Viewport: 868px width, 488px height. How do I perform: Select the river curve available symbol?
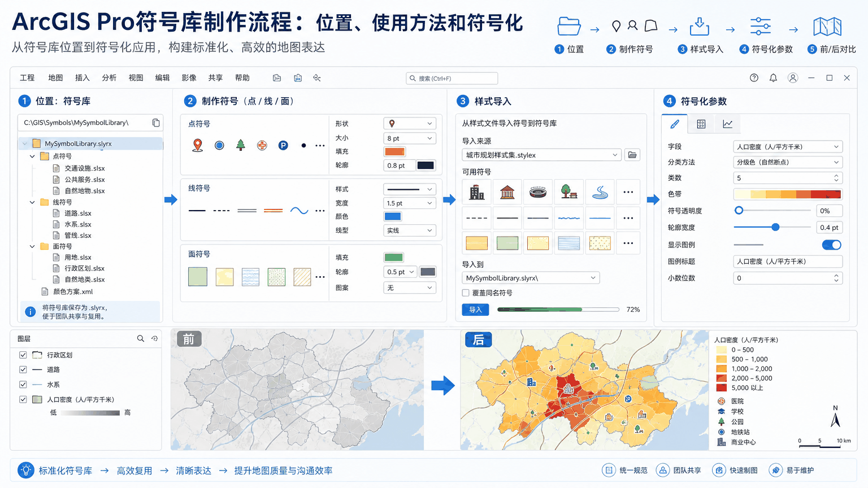(600, 192)
